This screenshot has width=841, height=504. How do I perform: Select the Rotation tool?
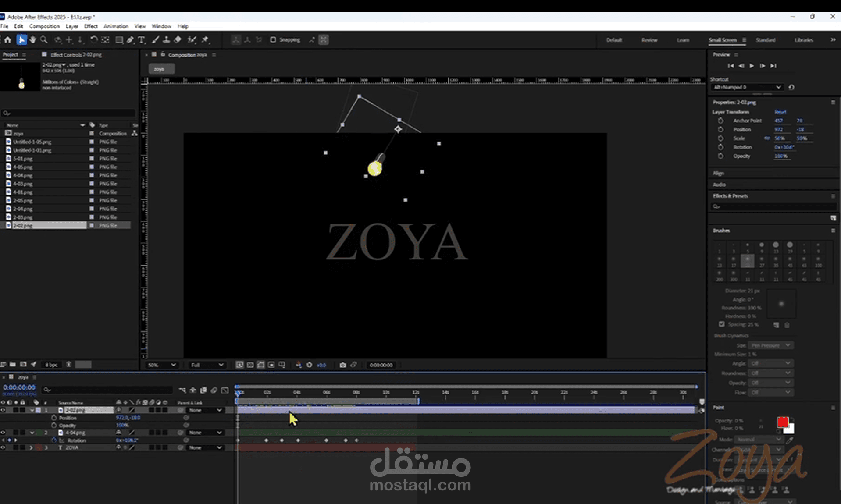coord(94,40)
